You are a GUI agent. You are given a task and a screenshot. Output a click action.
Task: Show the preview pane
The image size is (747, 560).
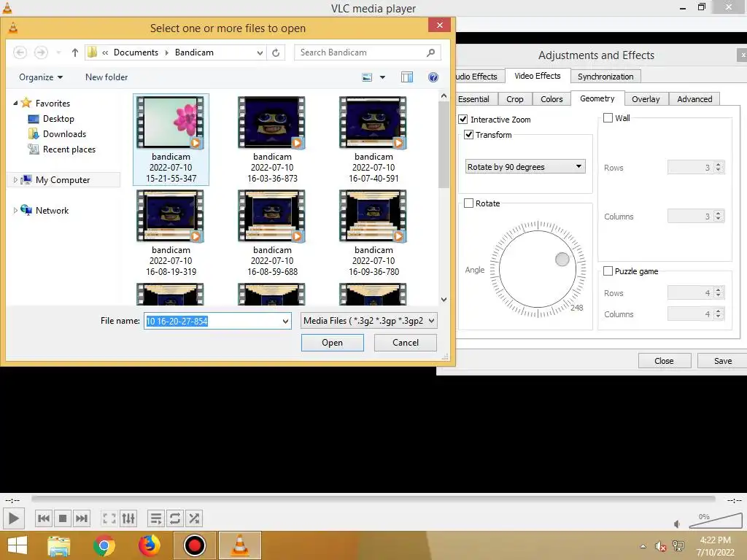click(x=407, y=77)
